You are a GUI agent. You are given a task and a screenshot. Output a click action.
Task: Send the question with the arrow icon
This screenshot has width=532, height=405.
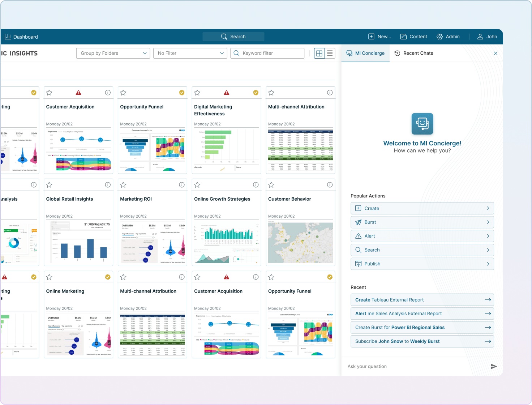click(x=494, y=366)
